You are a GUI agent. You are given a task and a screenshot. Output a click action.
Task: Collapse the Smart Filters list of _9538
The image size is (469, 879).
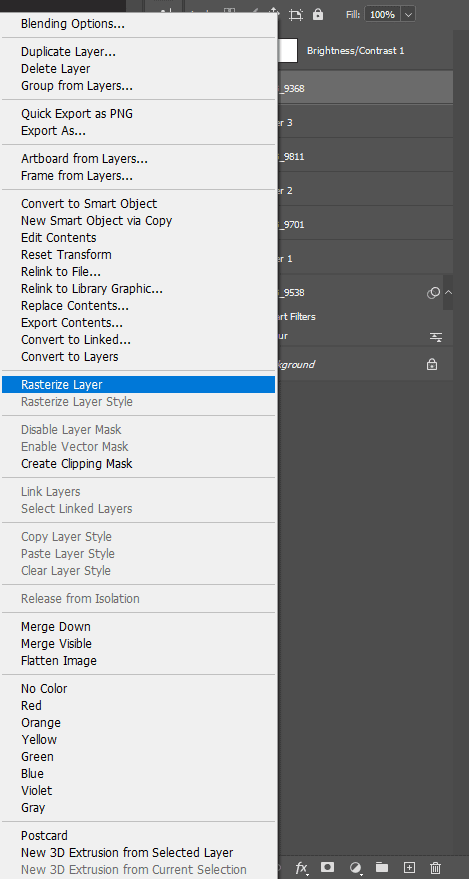click(x=448, y=293)
